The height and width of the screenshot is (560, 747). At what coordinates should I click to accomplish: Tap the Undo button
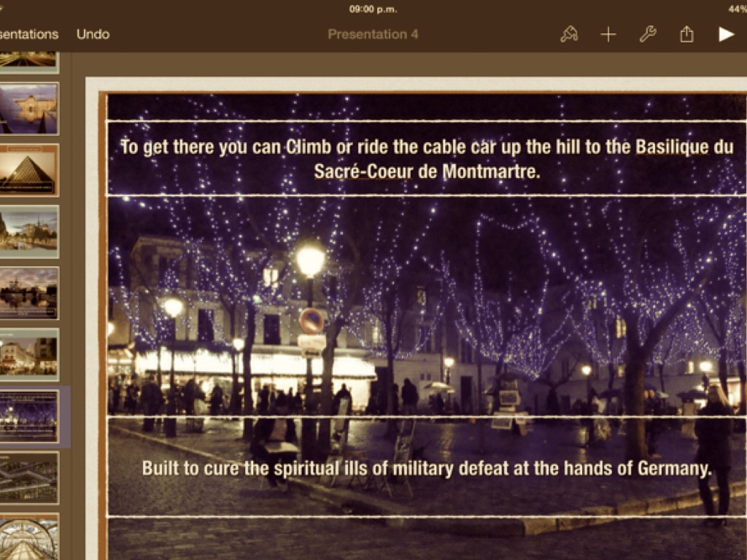(93, 34)
